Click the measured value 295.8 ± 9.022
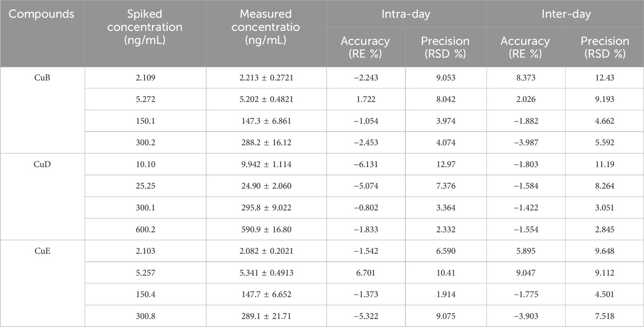 [x=267, y=208]
